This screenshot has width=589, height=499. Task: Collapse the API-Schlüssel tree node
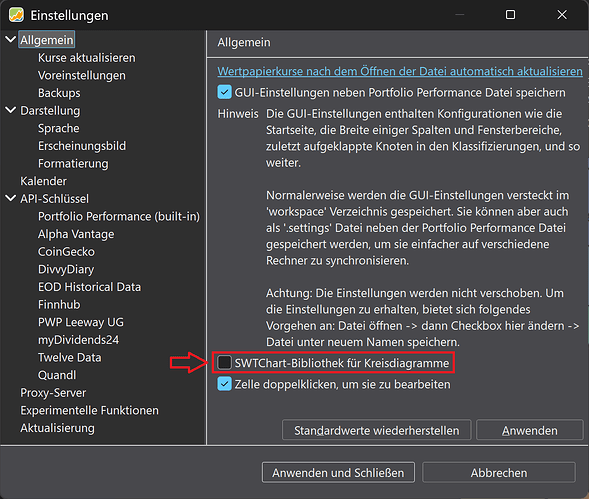[x=11, y=198]
